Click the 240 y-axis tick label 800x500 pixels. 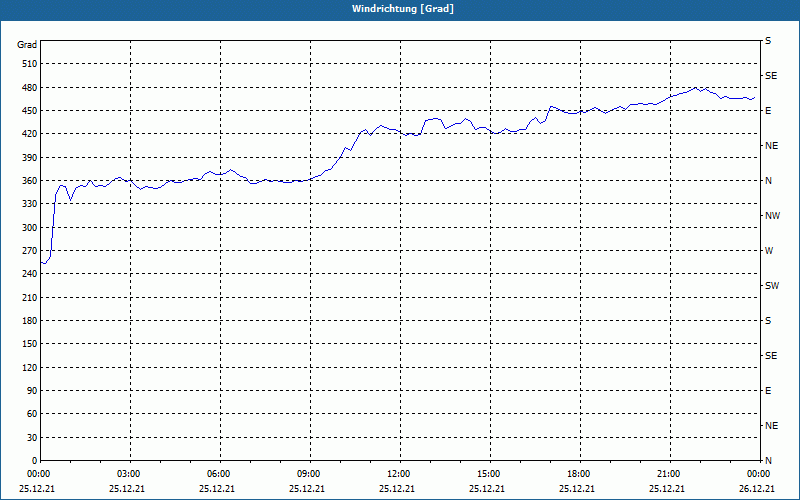pos(31,274)
